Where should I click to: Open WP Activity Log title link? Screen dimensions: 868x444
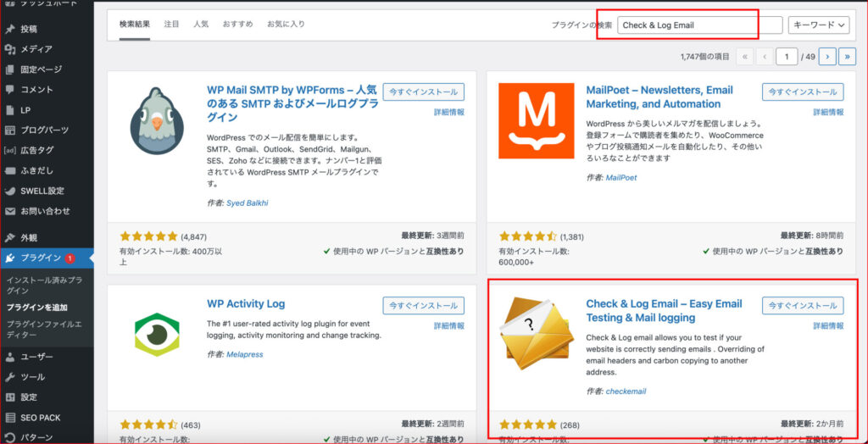pos(246,304)
